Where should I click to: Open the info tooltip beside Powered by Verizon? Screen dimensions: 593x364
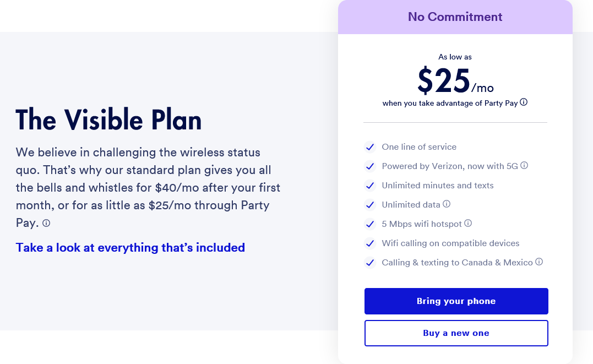pyautogui.click(x=524, y=165)
